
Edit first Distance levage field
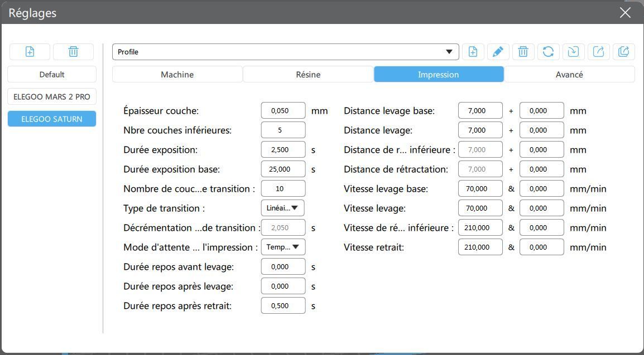(x=480, y=130)
